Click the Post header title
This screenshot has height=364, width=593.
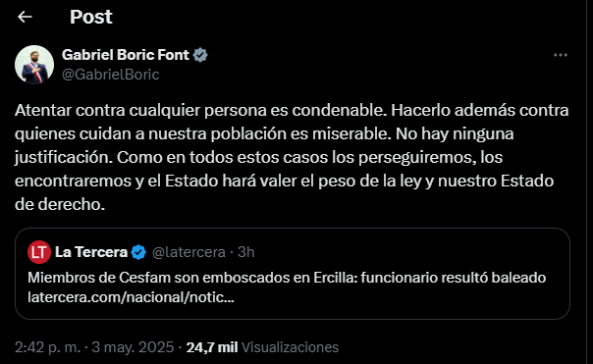(91, 17)
